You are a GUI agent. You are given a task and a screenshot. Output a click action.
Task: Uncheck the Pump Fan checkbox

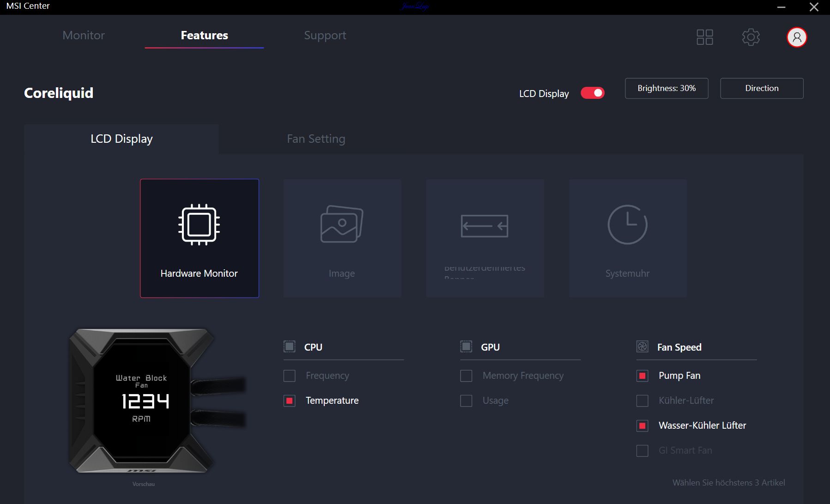click(642, 376)
